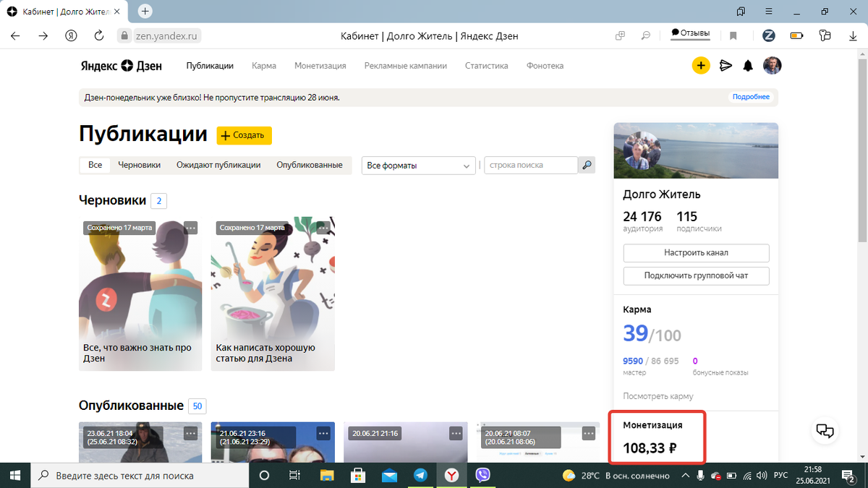
Task: Open the tab groups icon in title bar
Action: tap(741, 12)
